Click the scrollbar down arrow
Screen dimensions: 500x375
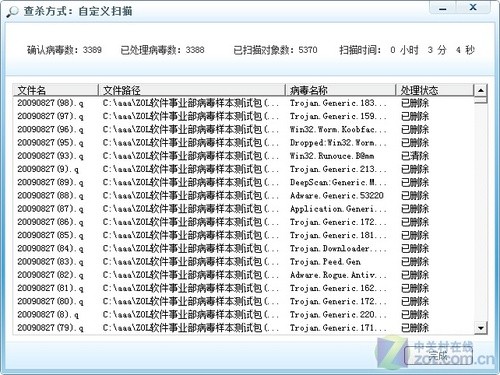(x=481, y=328)
